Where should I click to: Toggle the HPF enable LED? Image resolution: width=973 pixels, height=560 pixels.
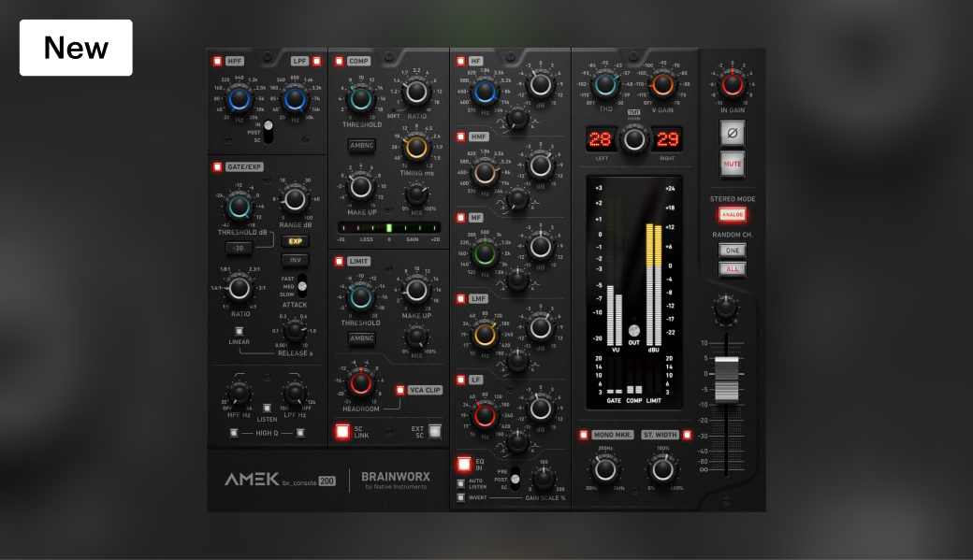(217, 61)
